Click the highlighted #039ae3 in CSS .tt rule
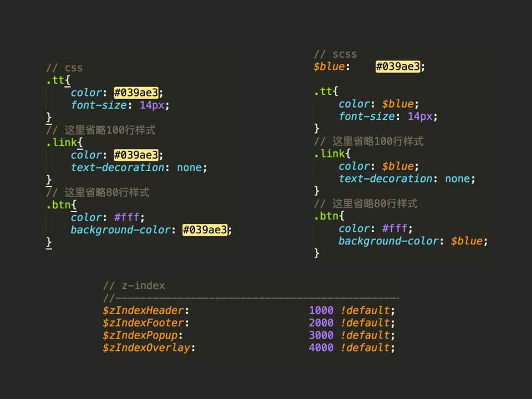 click(x=136, y=93)
